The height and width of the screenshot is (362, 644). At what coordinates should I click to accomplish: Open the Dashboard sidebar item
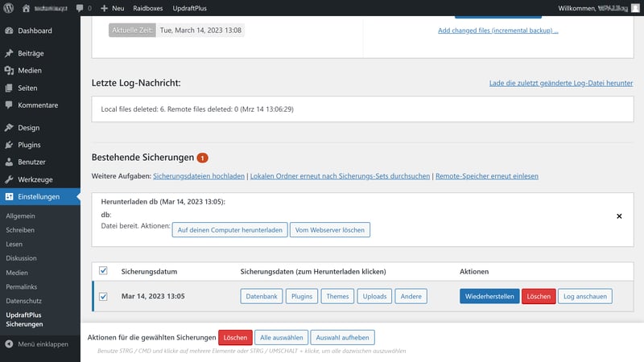(34, 31)
